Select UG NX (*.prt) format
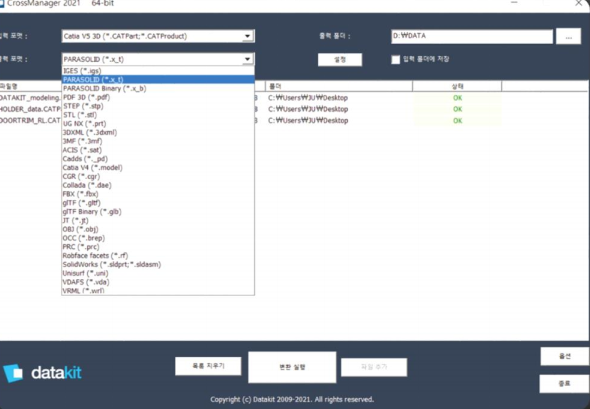 coord(158,123)
